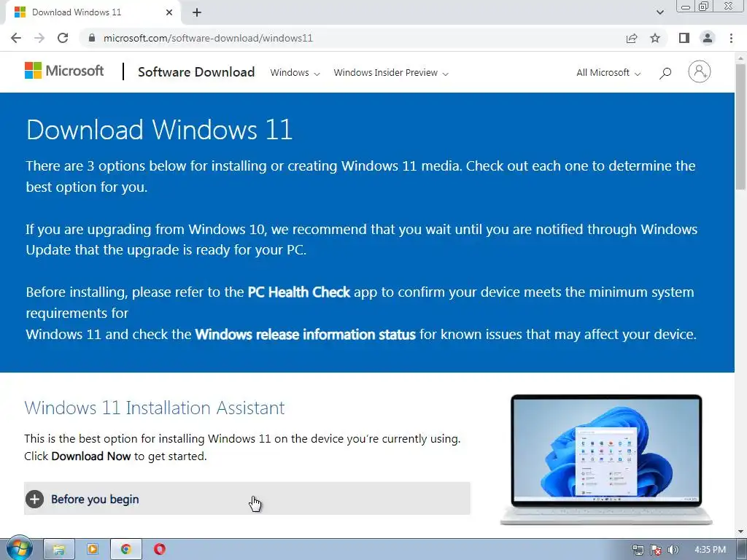747x560 pixels.
Task: Open the media player taskbar icon
Action: tap(93, 550)
